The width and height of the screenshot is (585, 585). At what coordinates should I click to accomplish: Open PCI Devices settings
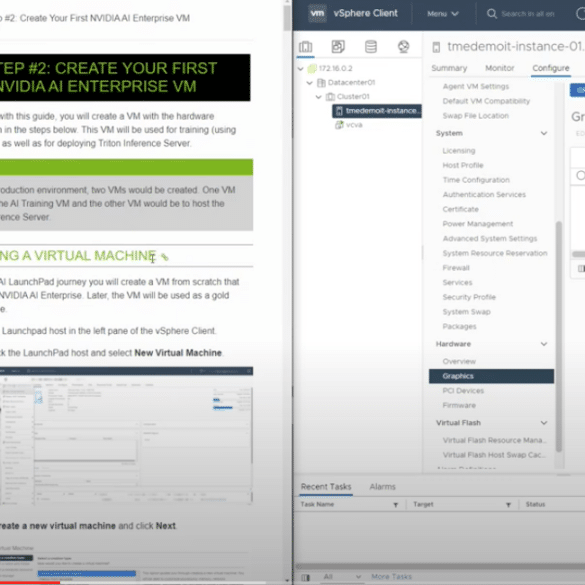click(463, 391)
